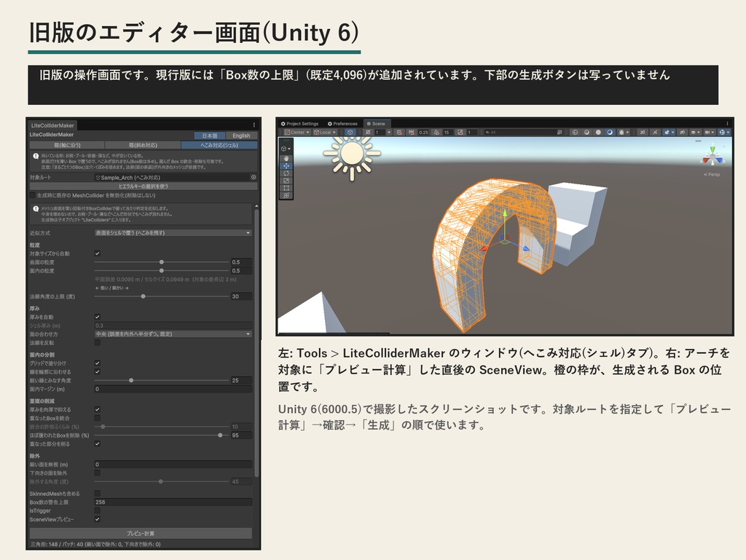This screenshot has width=746, height=560.
Task: Select the Hand (view) tool in Scene
Action: coord(286,158)
